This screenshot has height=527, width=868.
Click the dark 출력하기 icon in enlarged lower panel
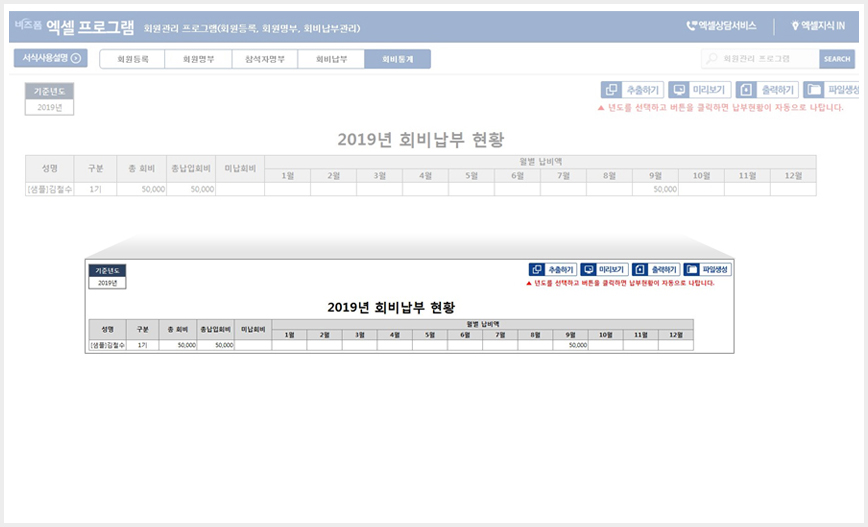639,270
